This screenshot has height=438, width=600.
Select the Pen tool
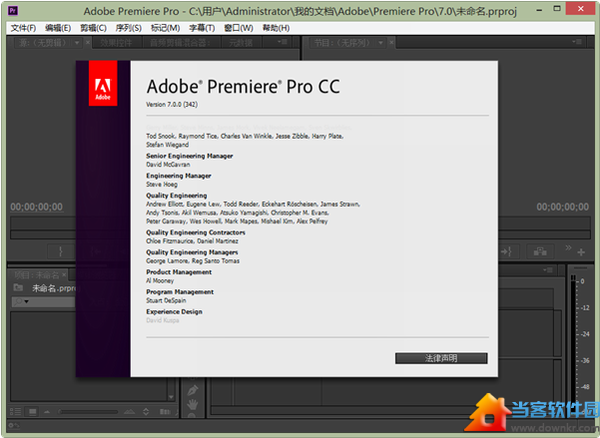tap(192, 390)
